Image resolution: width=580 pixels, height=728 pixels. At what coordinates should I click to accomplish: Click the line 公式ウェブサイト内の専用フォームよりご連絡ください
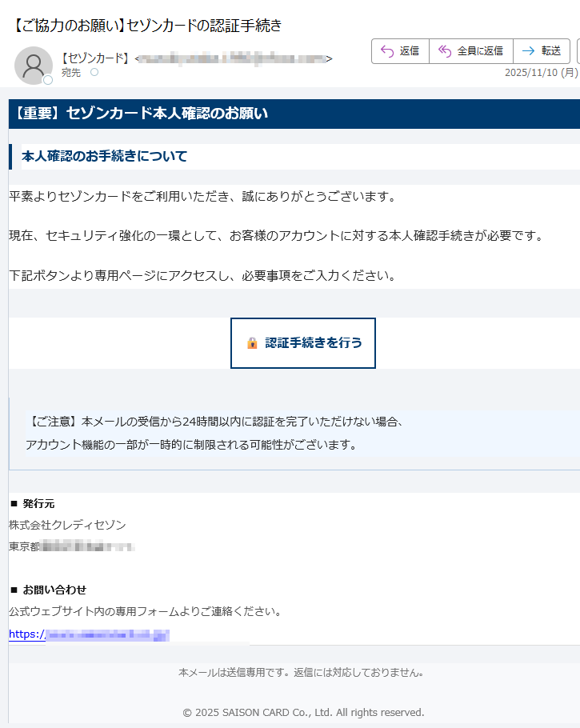146,611
